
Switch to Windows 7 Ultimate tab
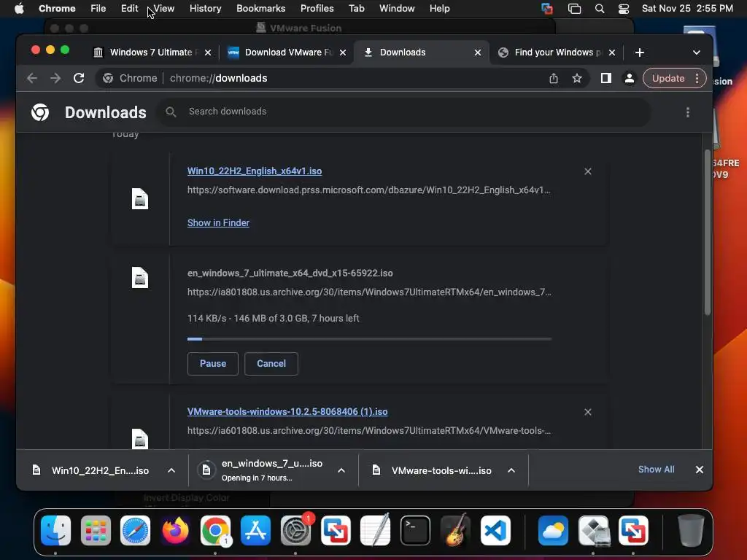pyautogui.click(x=150, y=52)
